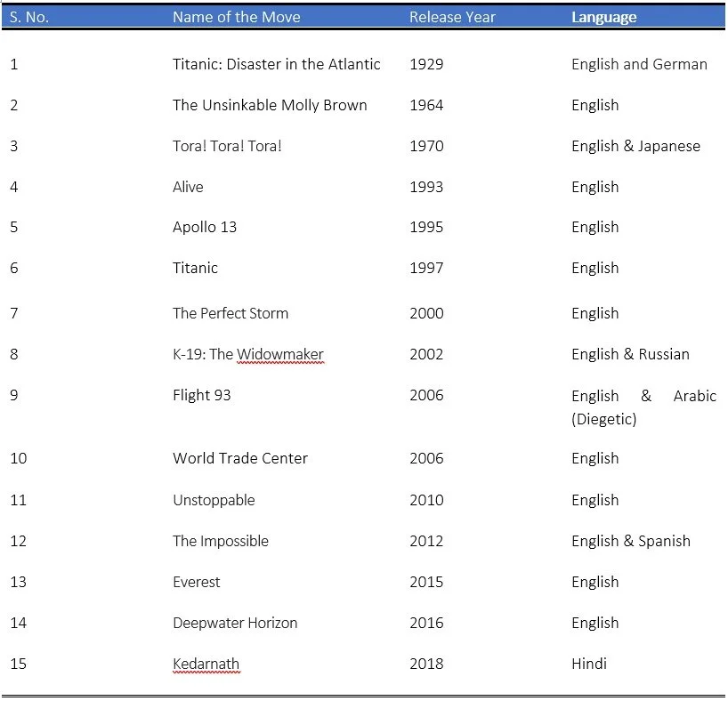Click the release year 1995
728x701 pixels.
coord(426,227)
